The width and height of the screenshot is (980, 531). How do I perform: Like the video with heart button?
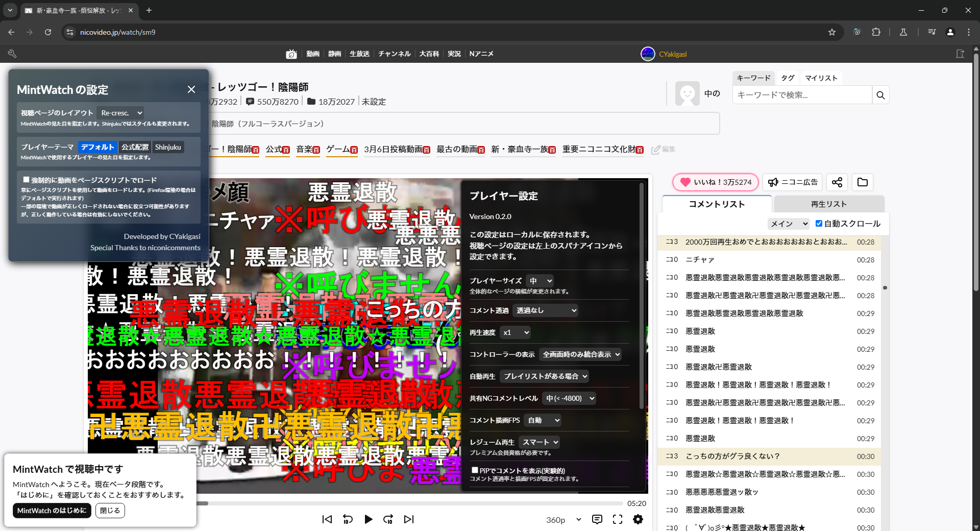pyautogui.click(x=715, y=182)
